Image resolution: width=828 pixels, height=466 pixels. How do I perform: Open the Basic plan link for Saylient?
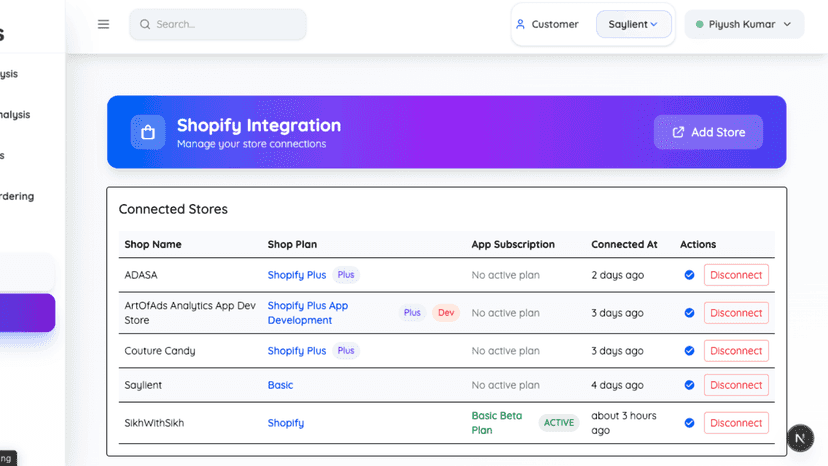(280, 385)
